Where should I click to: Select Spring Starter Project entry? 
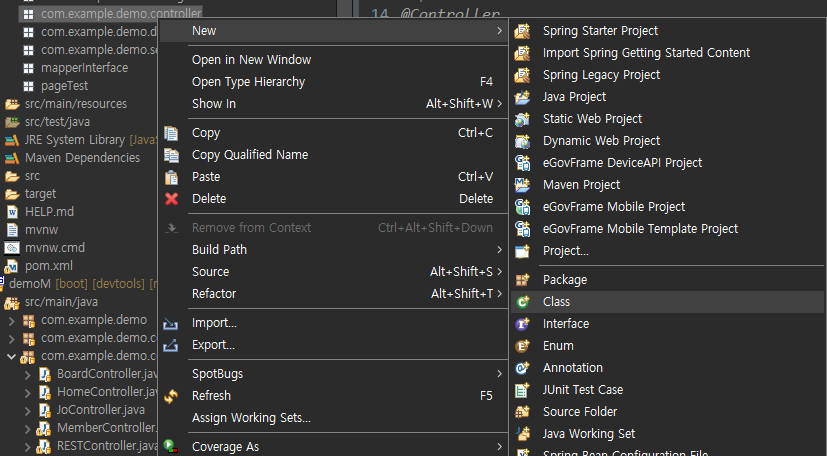[667, 31]
